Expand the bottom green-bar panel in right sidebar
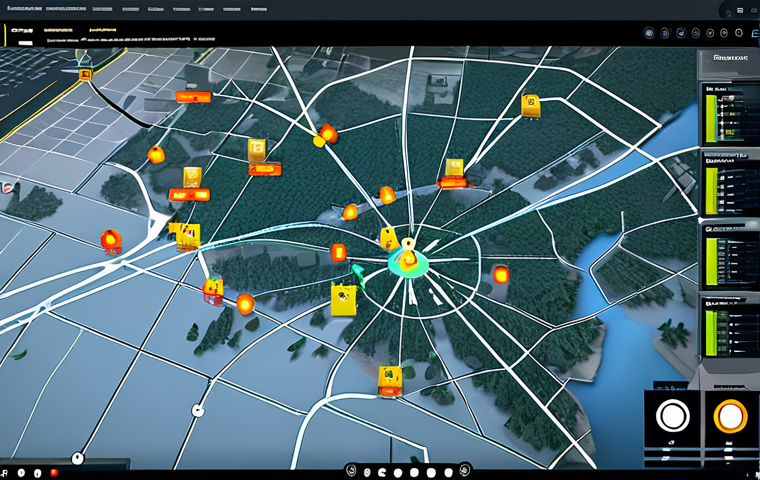 coord(726,302)
